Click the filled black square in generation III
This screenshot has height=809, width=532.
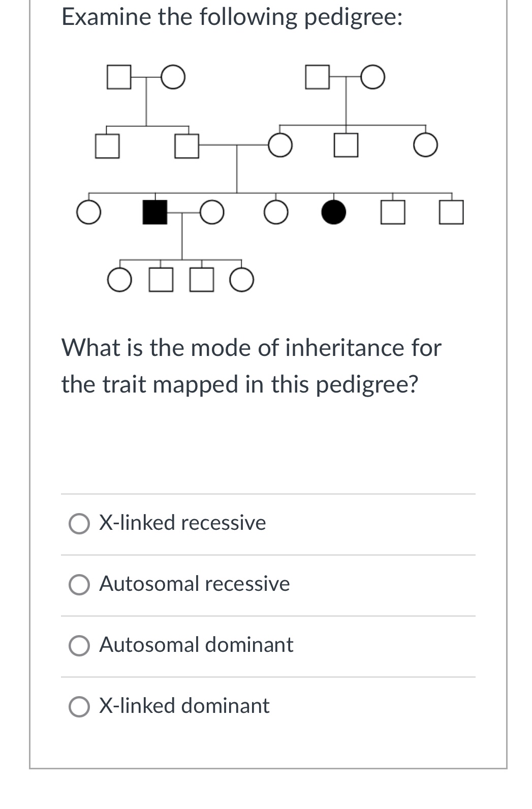tap(155, 213)
